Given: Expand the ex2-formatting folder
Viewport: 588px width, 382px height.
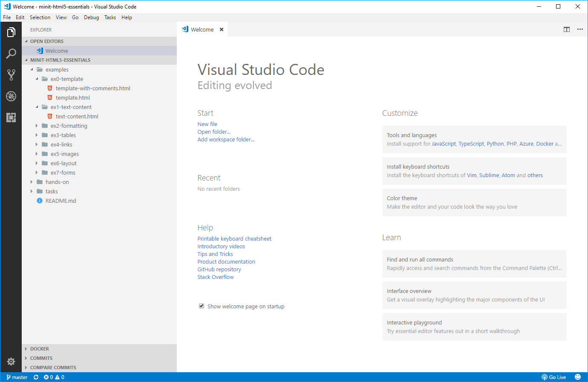Looking at the screenshot, I should click(x=37, y=126).
